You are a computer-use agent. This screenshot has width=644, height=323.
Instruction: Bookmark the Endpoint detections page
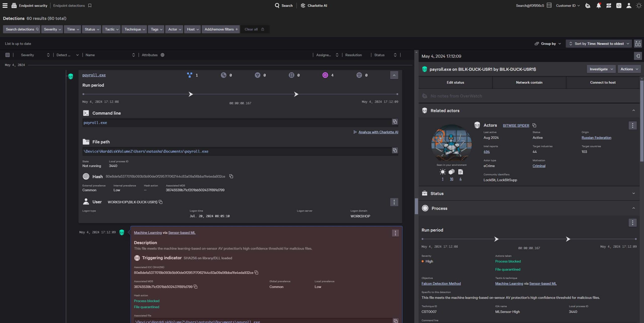[90, 5]
